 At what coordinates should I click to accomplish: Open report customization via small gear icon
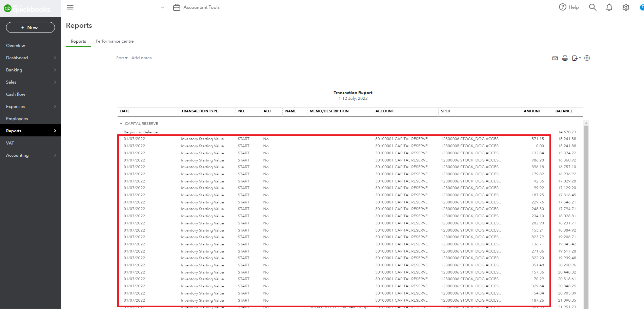(x=587, y=58)
